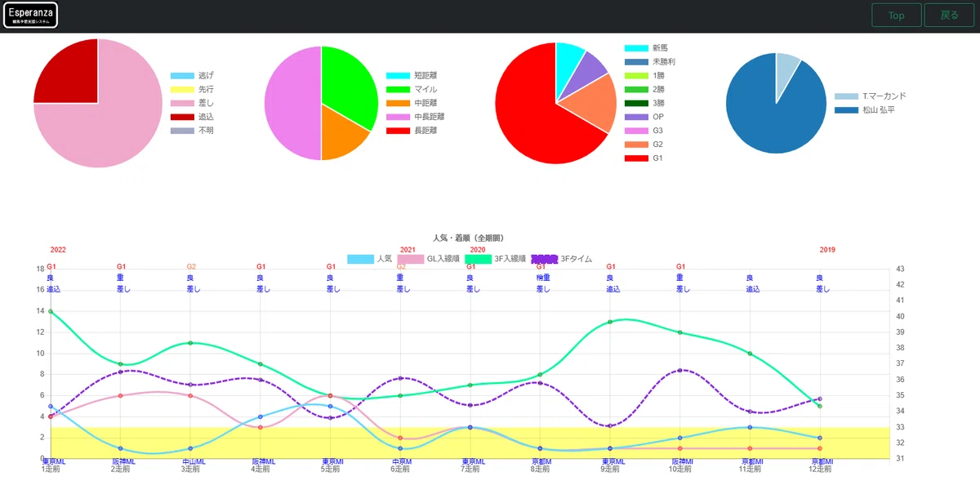The width and height of the screenshot is (980, 481).
Task: Click the violet 中長距離 pie slice
Action: [x=292, y=103]
